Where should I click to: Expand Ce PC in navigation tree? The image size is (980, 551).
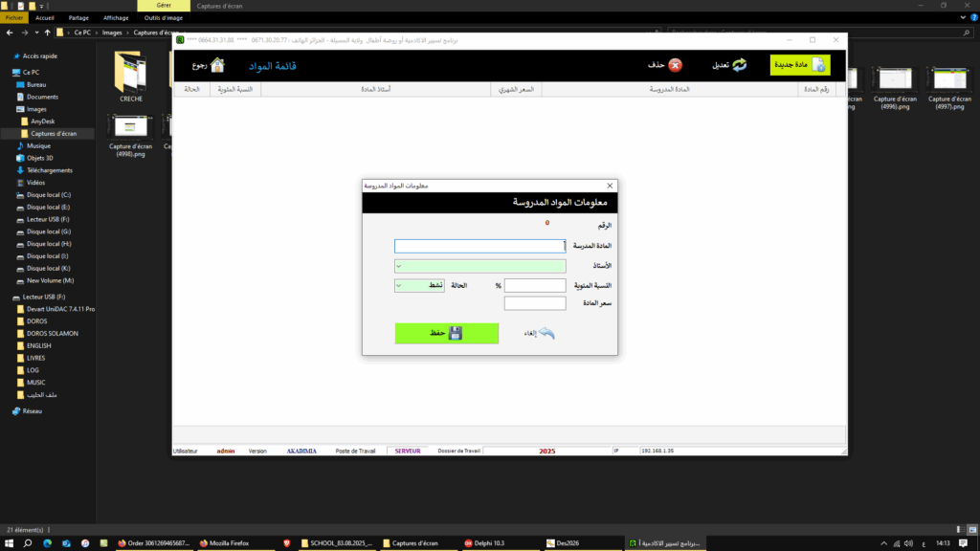pyautogui.click(x=9, y=72)
